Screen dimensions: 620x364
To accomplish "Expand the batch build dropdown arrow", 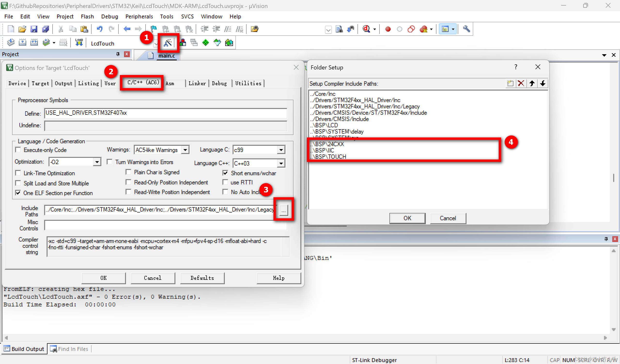I will (54, 43).
